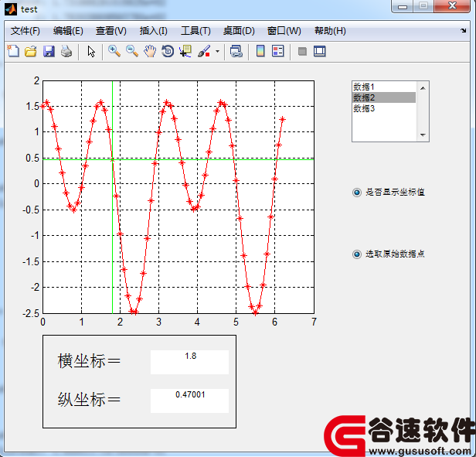The image size is (476, 457).
Task: Open the 帮助(H) menu
Action: coord(330,31)
